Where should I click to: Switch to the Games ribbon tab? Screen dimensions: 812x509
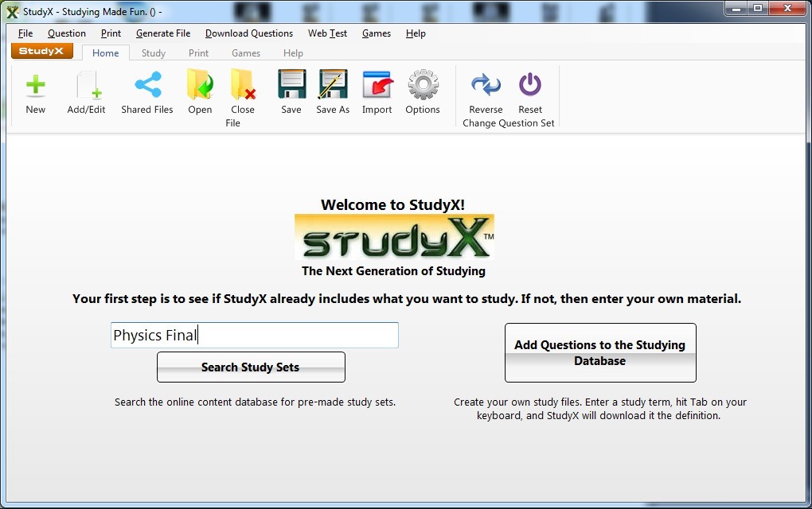click(x=246, y=53)
